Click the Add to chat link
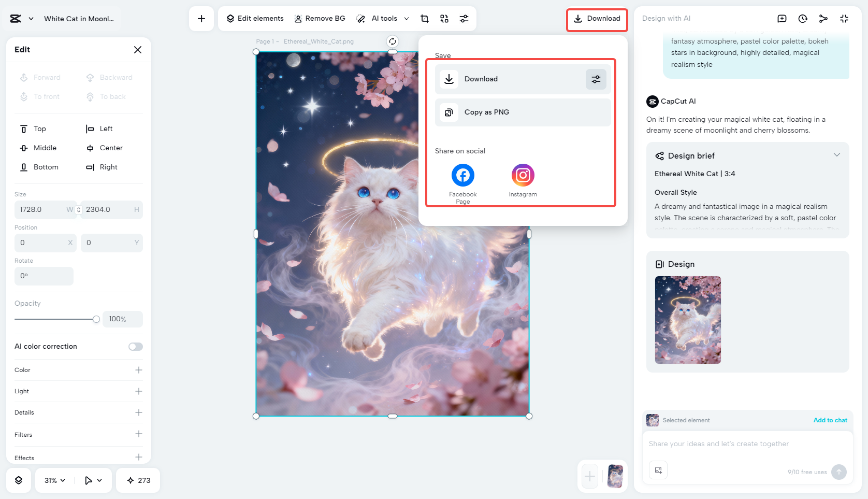This screenshot has width=868, height=499. [x=830, y=420]
